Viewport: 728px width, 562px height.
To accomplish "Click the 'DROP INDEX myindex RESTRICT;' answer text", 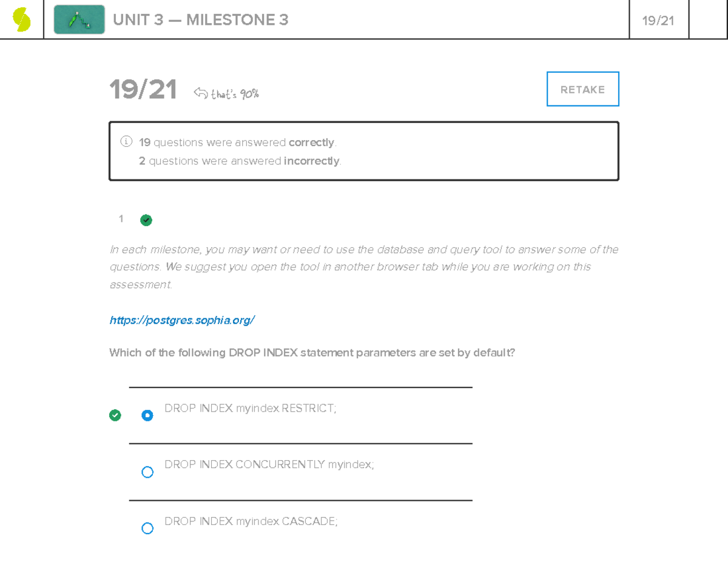I will pyautogui.click(x=250, y=409).
